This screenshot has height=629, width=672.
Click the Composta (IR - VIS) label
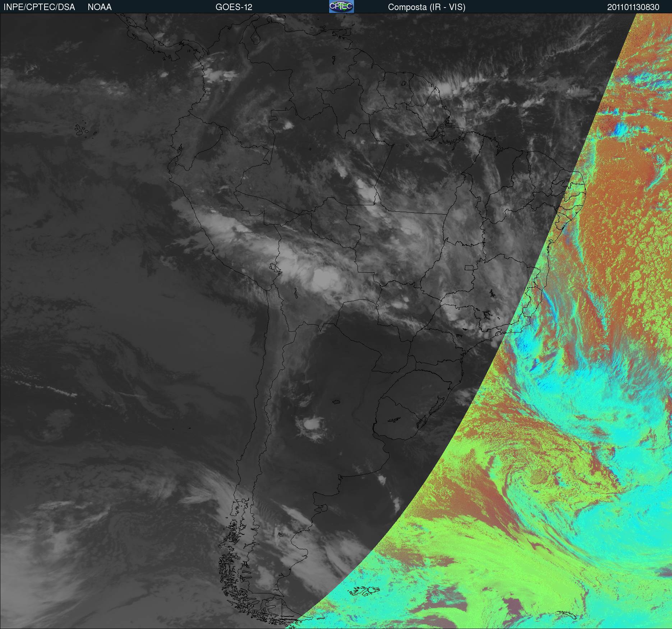pos(427,7)
